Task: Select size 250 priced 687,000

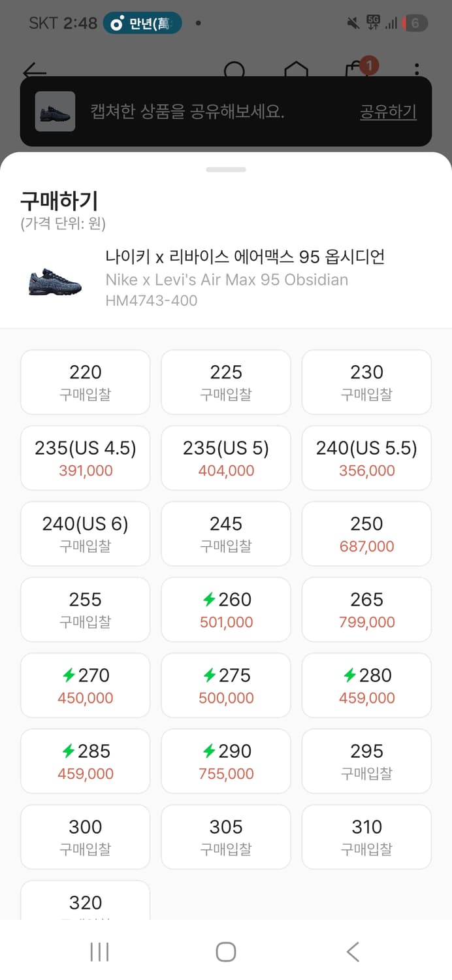Action: click(366, 534)
